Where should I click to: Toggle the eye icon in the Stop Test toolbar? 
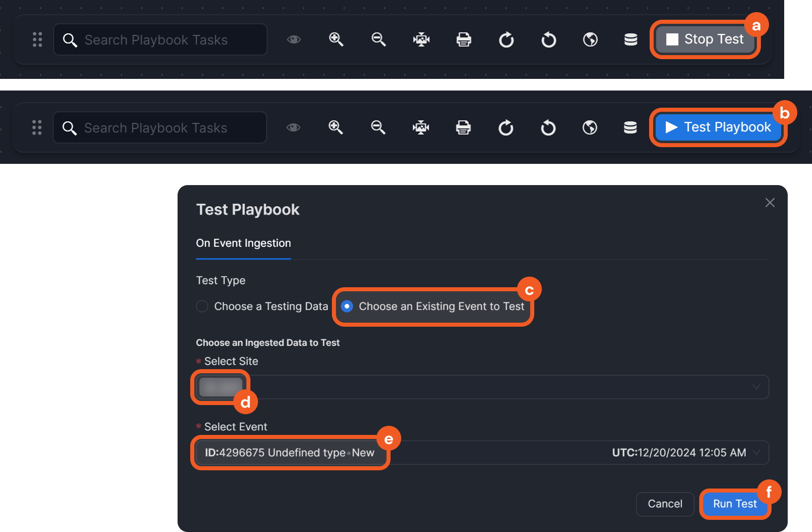tap(294, 39)
